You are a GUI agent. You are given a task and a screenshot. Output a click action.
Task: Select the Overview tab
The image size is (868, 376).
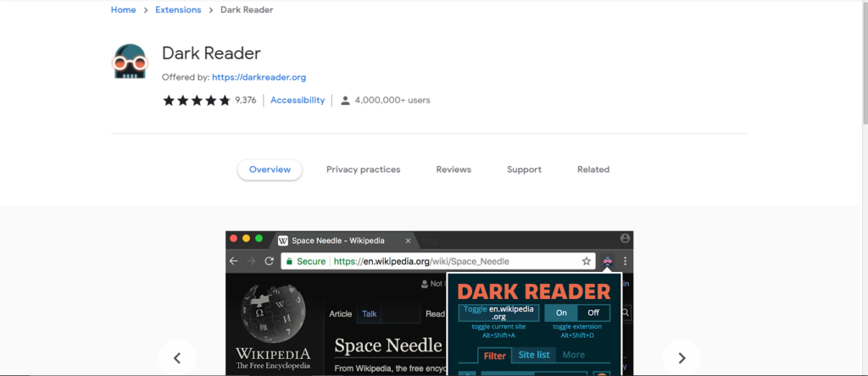[x=270, y=169]
